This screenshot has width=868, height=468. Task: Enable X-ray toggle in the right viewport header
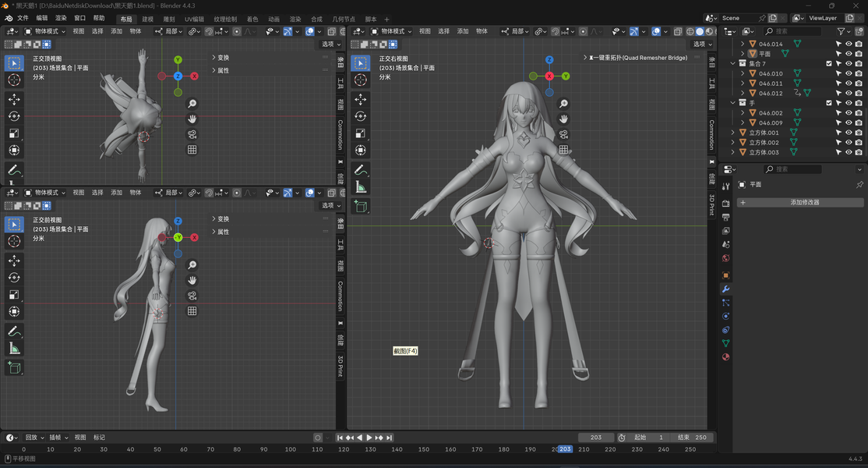pos(678,31)
